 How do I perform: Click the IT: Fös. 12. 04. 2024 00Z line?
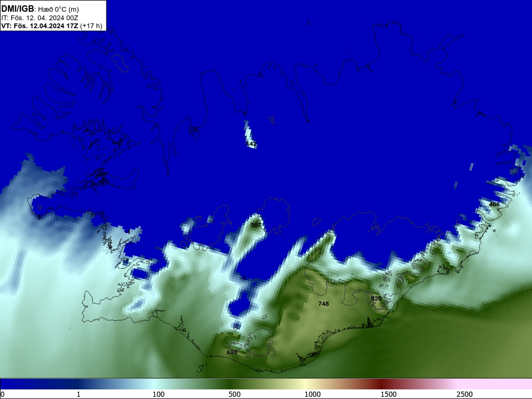pos(40,18)
